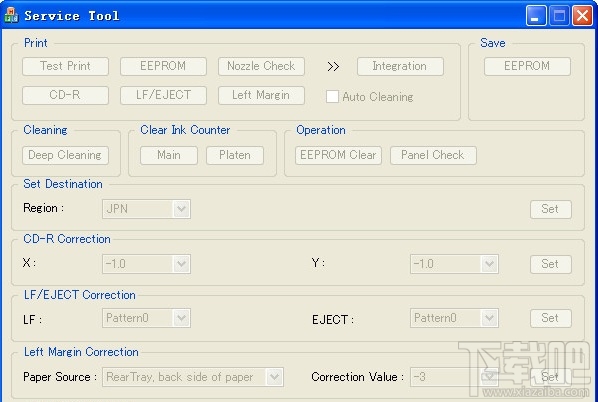
Task: Click the EEPROM button under Save
Action: coord(527,66)
